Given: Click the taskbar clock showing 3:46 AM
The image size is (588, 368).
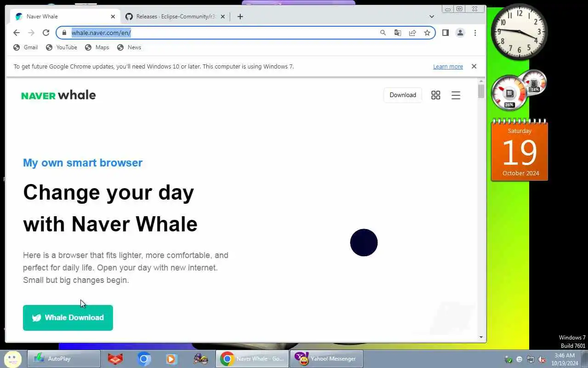Looking at the screenshot, I should coord(565,359).
